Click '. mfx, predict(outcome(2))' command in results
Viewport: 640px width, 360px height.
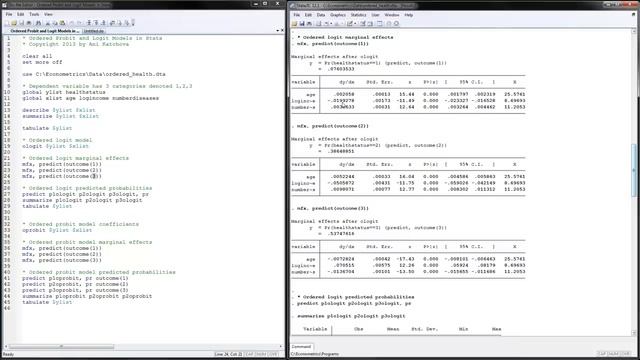330,126
